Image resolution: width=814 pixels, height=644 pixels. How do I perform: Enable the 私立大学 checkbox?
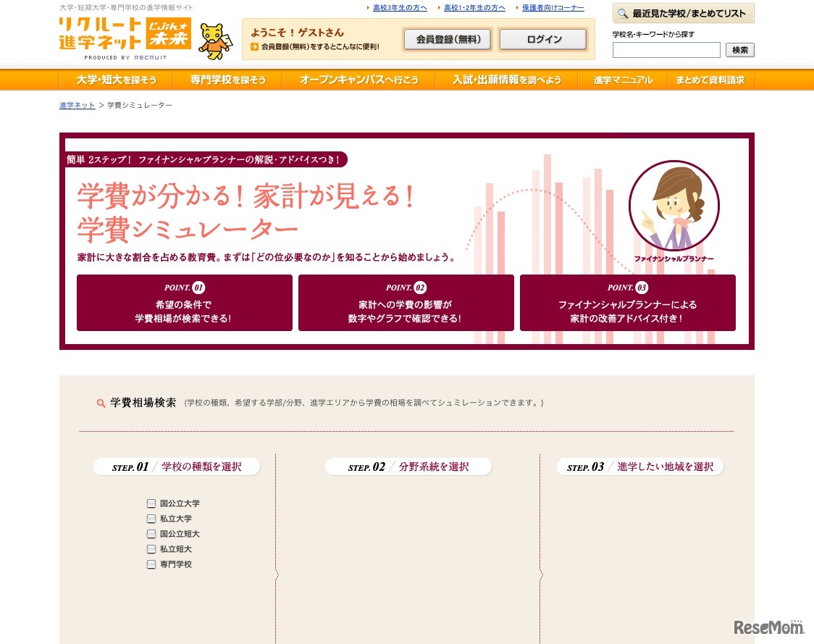click(x=151, y=518)
